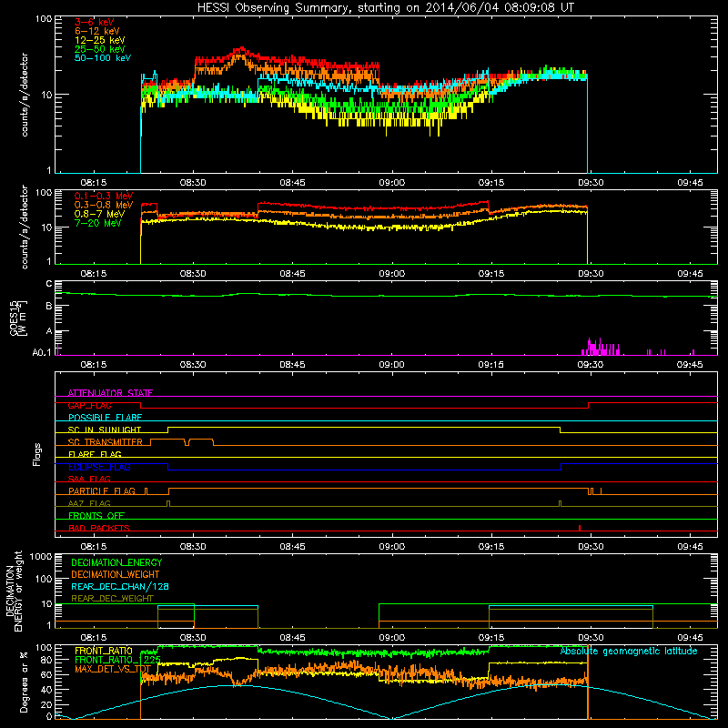Click the blue ECLIPSE_FLAG label

click(x=99, y=467)
